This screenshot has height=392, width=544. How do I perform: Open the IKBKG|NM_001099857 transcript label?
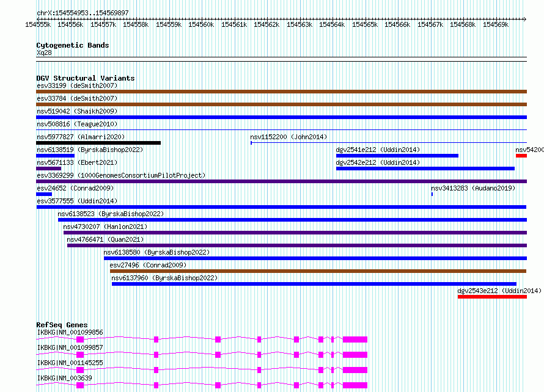70,347
